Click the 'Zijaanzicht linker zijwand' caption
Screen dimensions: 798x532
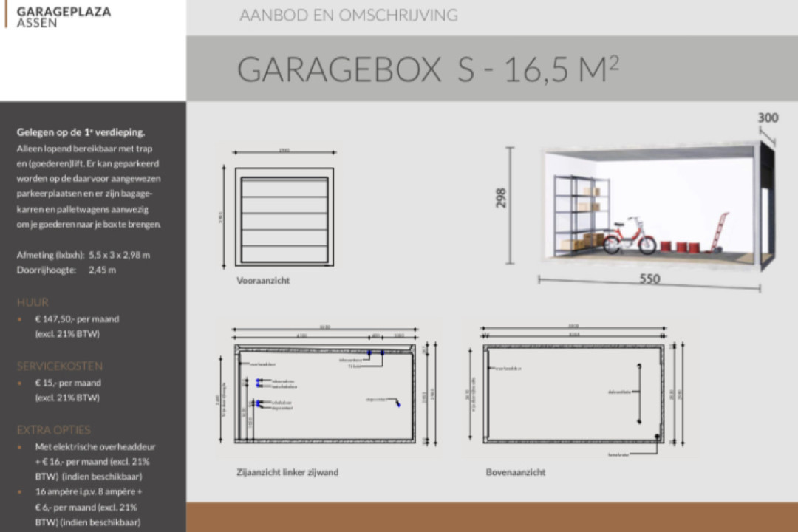(x=287, y=472)
